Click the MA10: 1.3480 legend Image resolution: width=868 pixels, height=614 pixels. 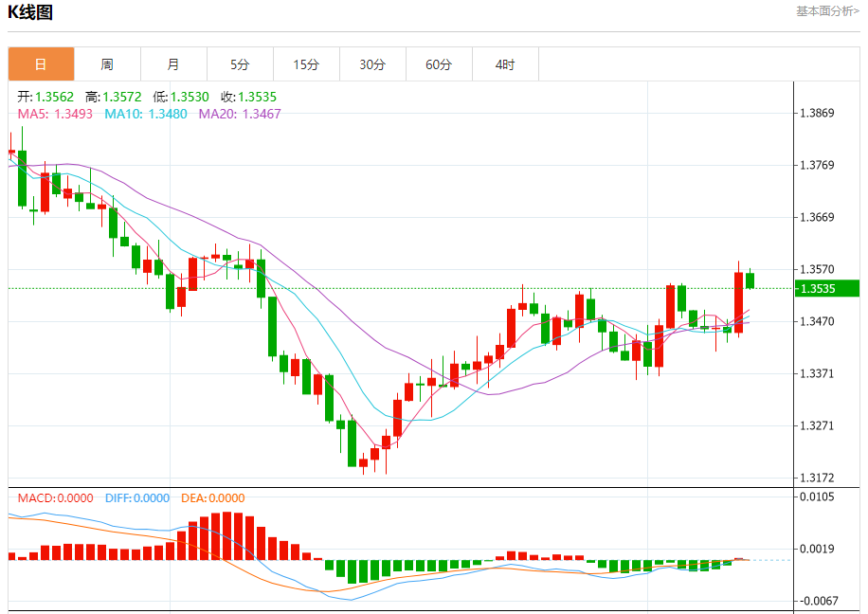tap(146, 114)
